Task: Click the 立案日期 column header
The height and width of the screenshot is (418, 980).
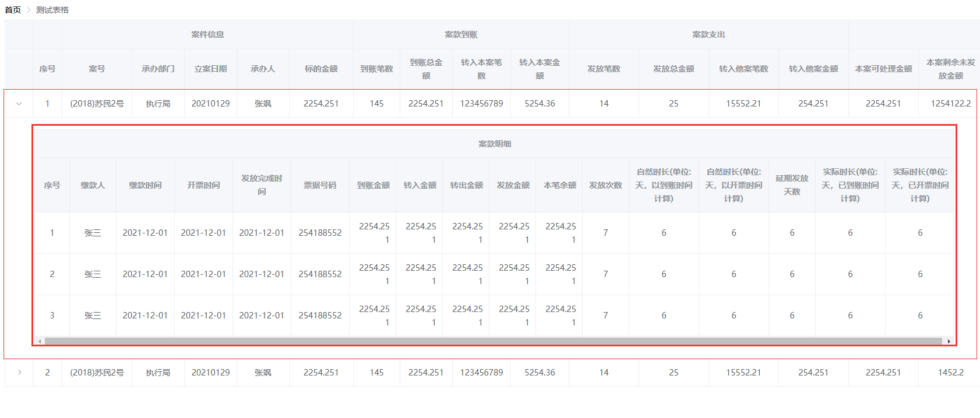Action: [210, 69]
